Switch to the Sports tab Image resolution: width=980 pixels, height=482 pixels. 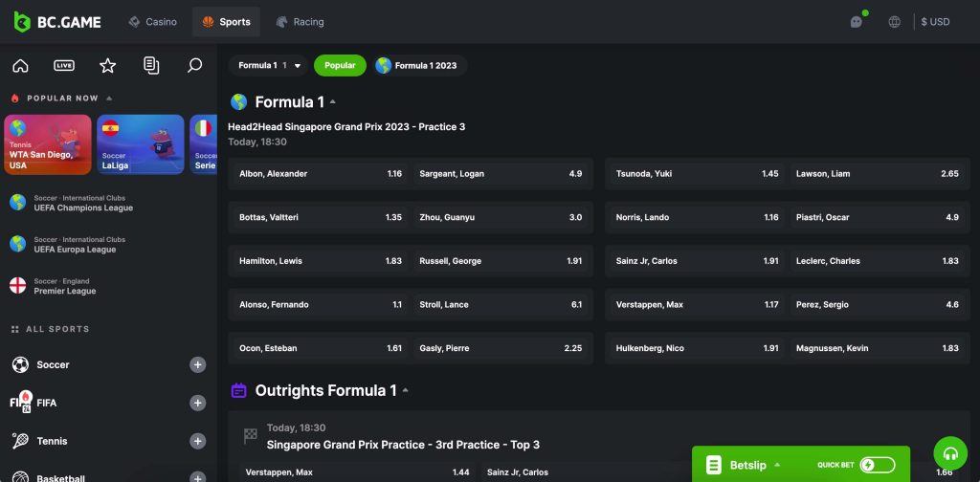coord(226,22)
